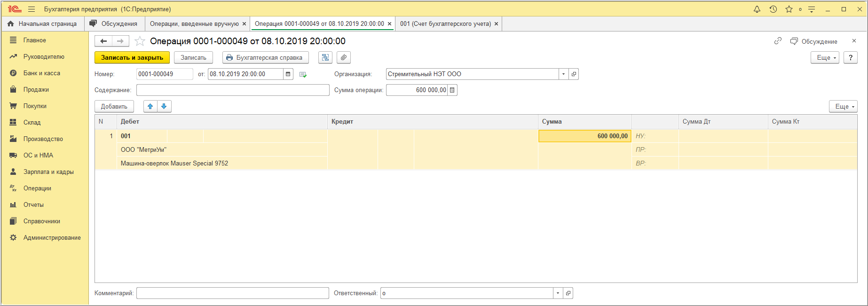
Task: Open calculator for Сумма операции
Action: pos(452,90)
